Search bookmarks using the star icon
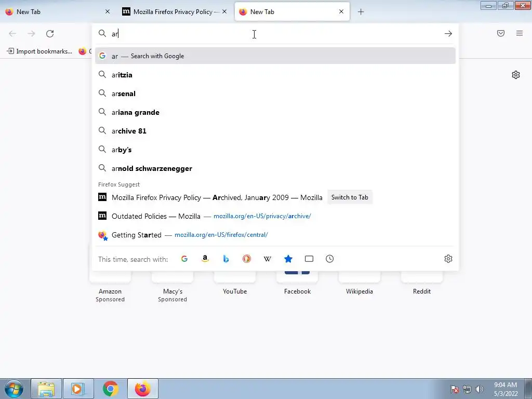The width and height of the screenshot is (532, 399). (x=288, y=259)
